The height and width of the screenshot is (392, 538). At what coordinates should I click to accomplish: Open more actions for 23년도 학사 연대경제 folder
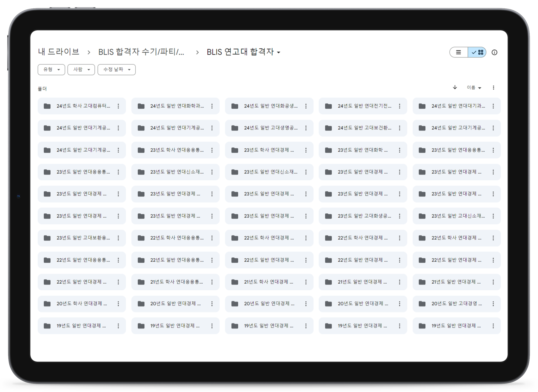coord(306,150)
